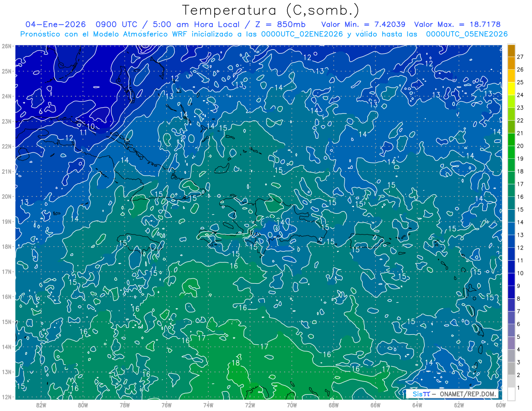
Task: Click the "18N" latitude axis label
Action: (7, 247)
